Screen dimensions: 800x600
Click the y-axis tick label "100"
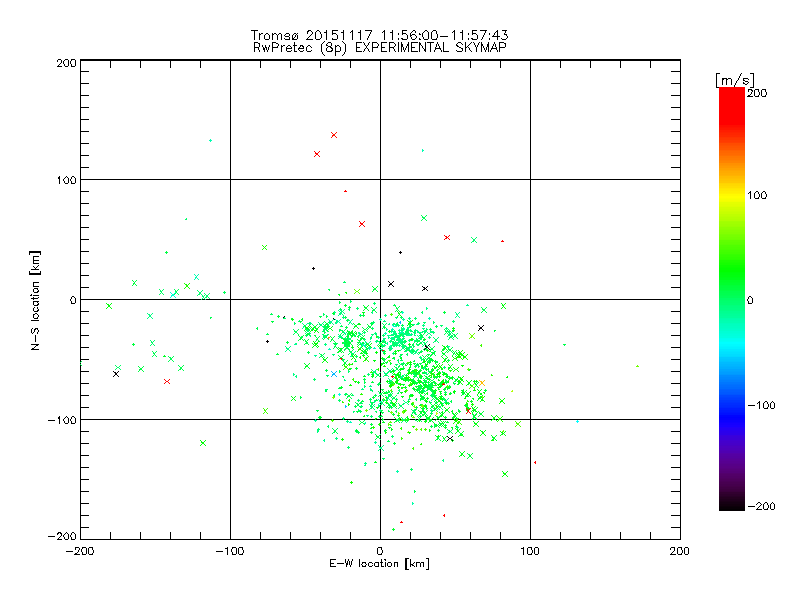pyautogui.click(x=66, y=180)
